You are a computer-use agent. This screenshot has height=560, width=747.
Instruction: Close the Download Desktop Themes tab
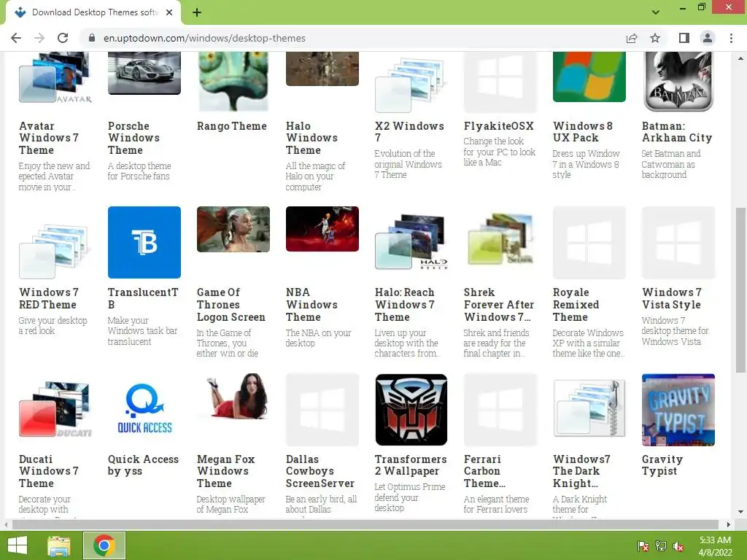click(x=169, y=12)
